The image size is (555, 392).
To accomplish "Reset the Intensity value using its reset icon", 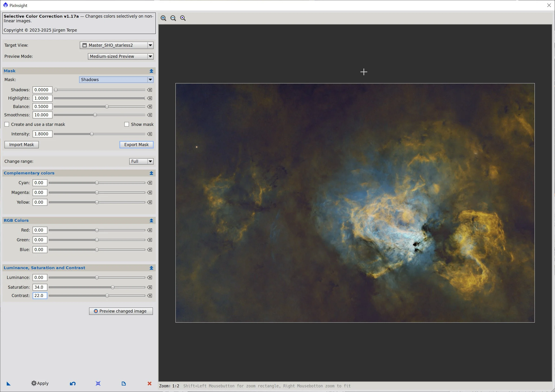I will pos(150,134).
